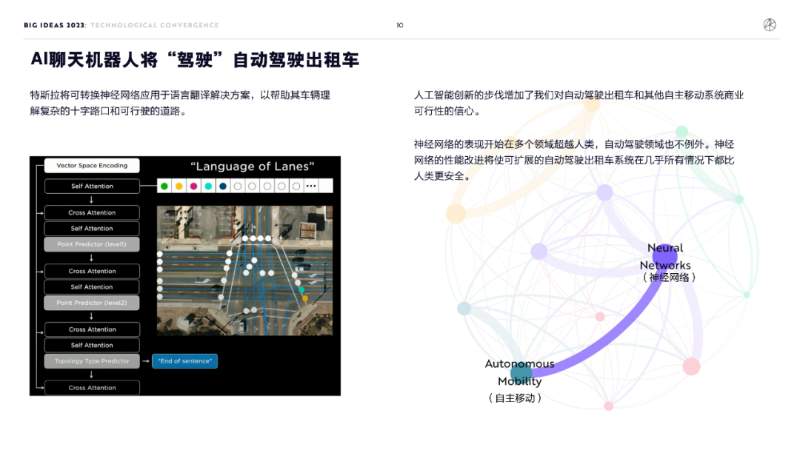Open the aerial intersection image
The width and height of the screenshot is (800, 450).
[245, 270]
